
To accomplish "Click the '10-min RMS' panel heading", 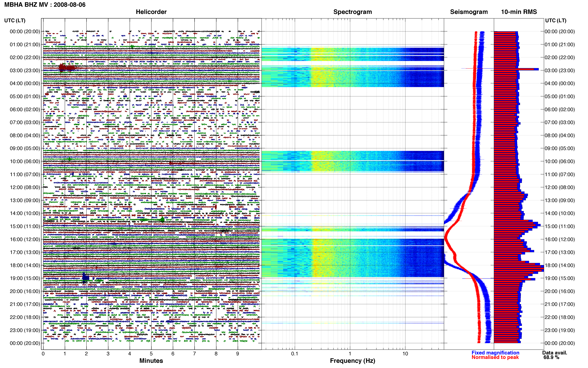I will pyautogui.click(x=519, y=12).
